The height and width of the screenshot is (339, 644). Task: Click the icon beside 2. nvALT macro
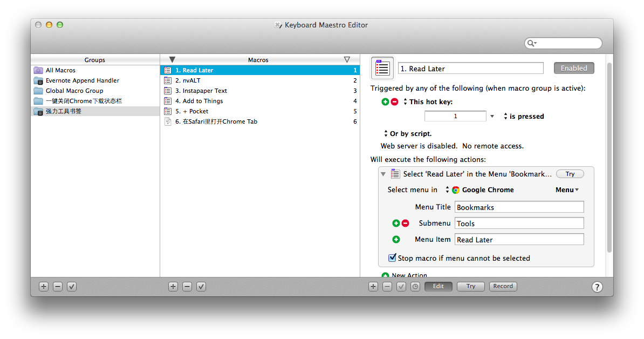(168, 80)
